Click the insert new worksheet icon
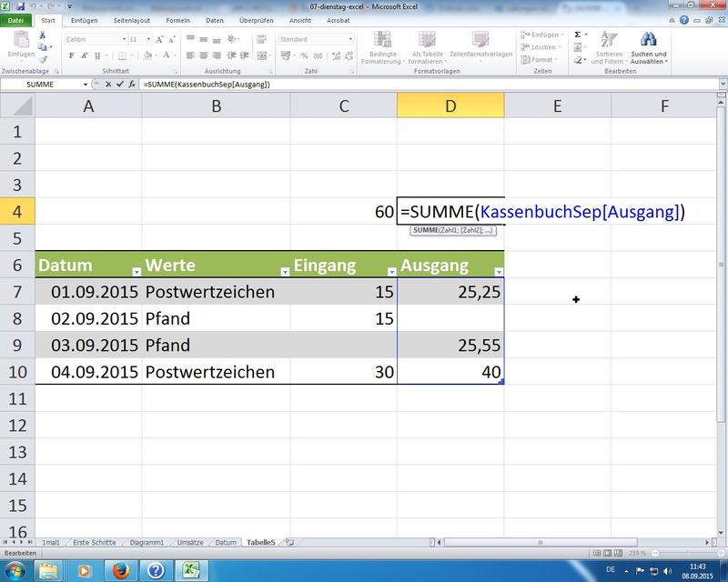Viewport: 728px width, 582px height. click(289, 542)
